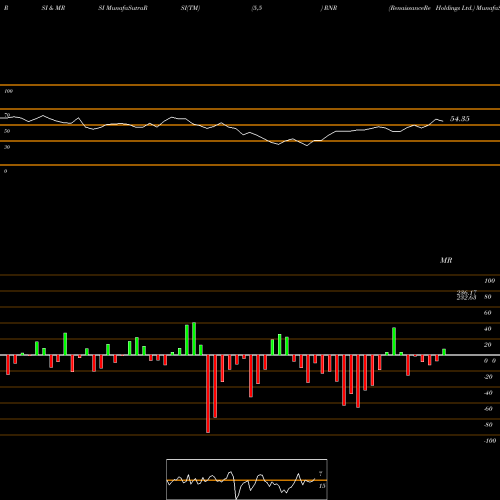Click the 30 label on RSI axis
Screen dimensions: 500x500
click(x=7, y=147)
